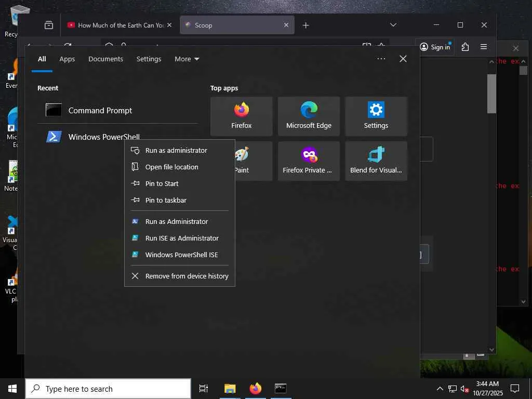Switch to the All search tab
Screen dimensions: 532x399
[42, 59]
